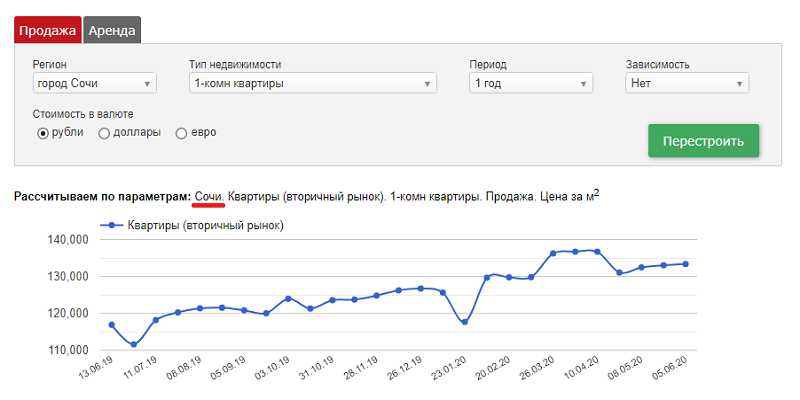800x400 pixels.
Task: Click the last data point at 05.06.20
Action: (685, 264)
